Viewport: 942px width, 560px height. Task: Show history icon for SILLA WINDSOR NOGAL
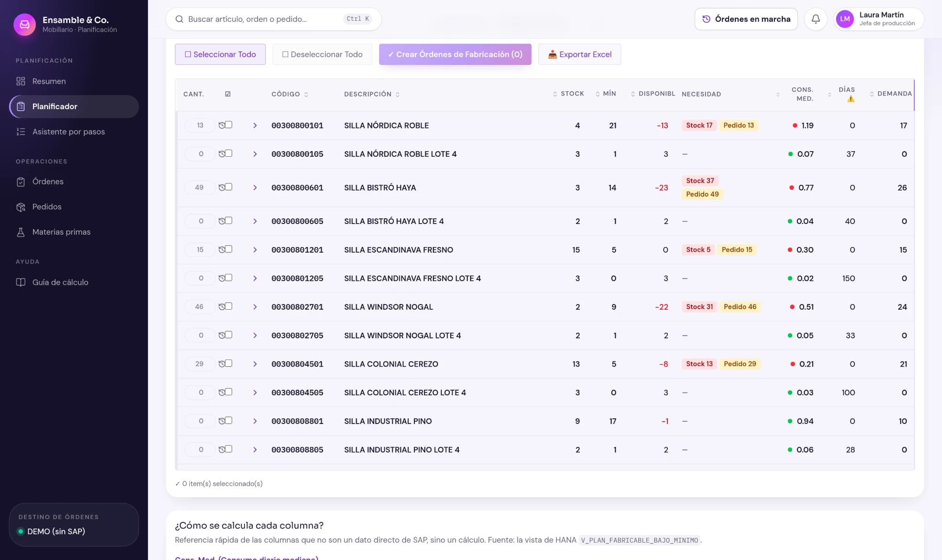[x=222, y=307]
